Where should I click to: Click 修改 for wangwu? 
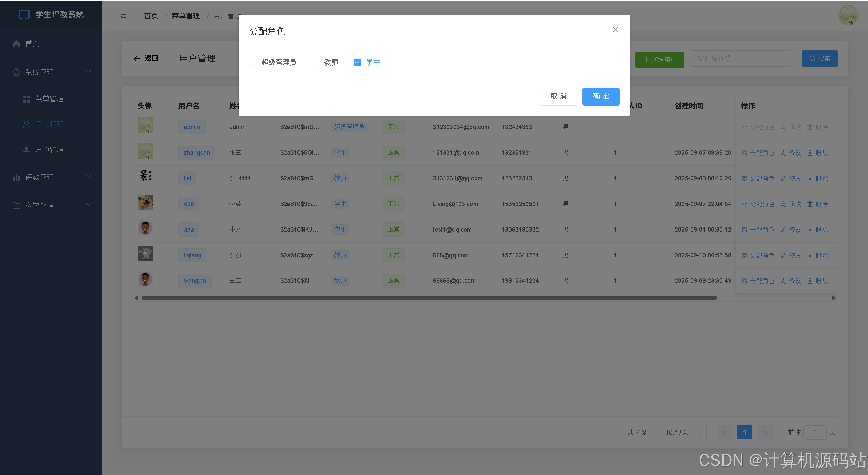791,281
